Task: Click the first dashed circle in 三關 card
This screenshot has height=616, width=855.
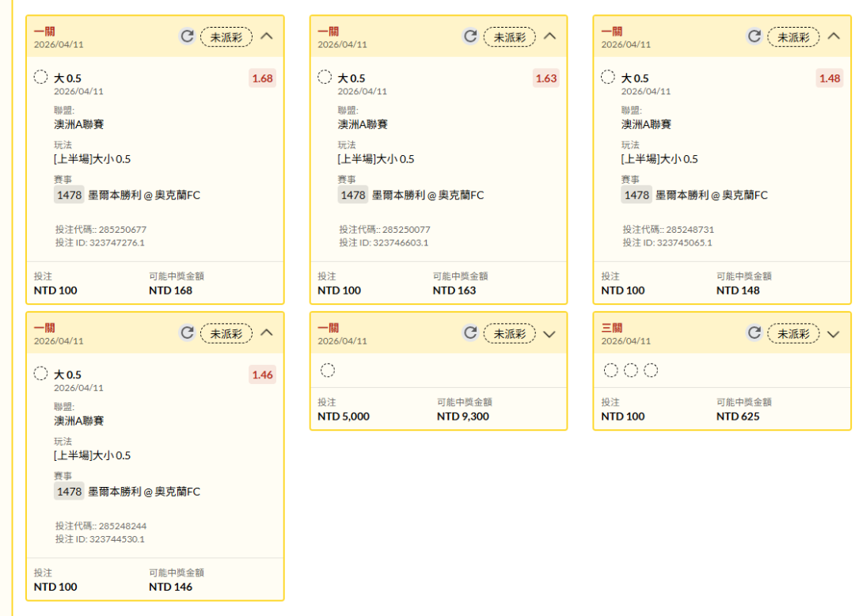Action: 610,371
